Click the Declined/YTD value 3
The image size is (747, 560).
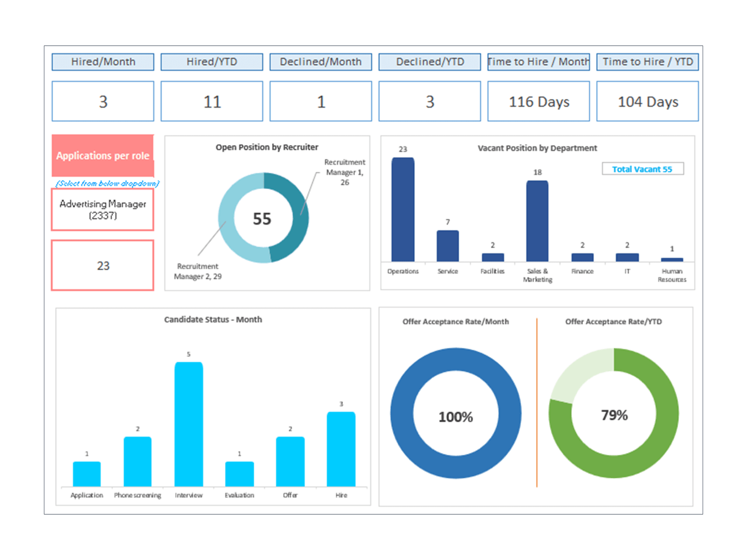[430, 101]
